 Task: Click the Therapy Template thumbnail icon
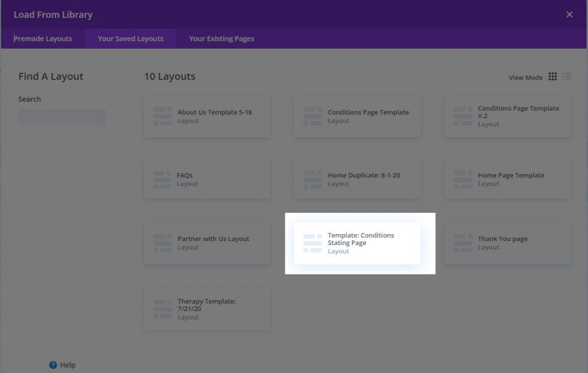click(163, 309)
